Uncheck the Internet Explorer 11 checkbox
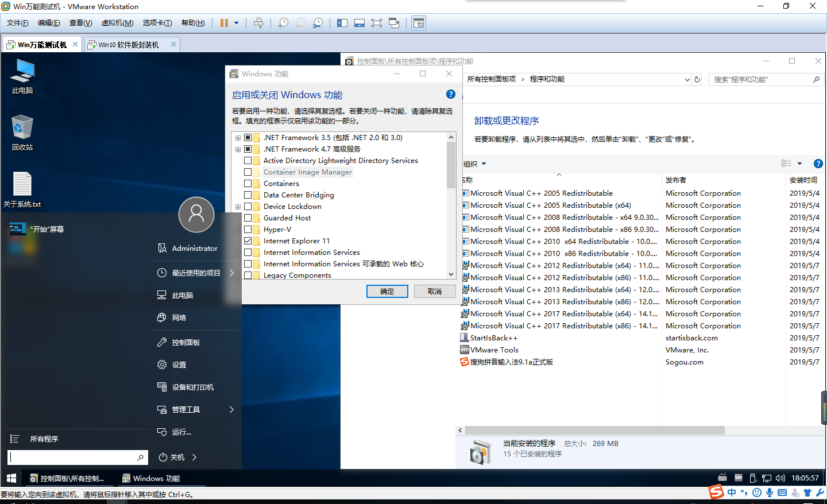 (248, 241)
